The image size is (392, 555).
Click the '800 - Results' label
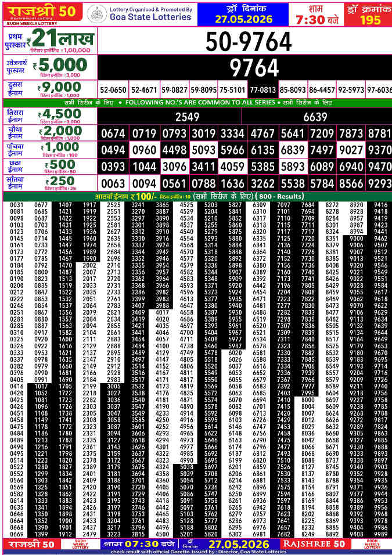tap(280, 196)
